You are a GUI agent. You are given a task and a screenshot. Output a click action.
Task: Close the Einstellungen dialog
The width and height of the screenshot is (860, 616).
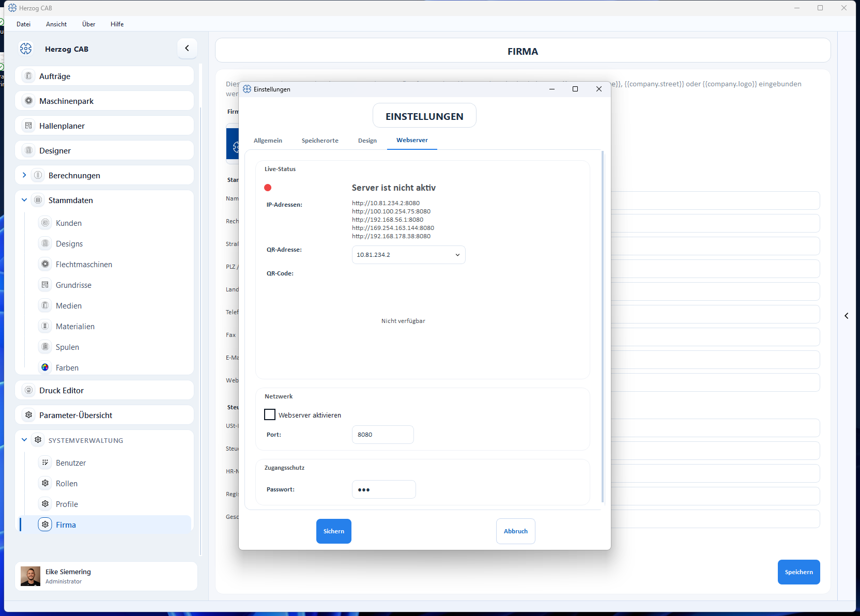[x=598, y=89]
